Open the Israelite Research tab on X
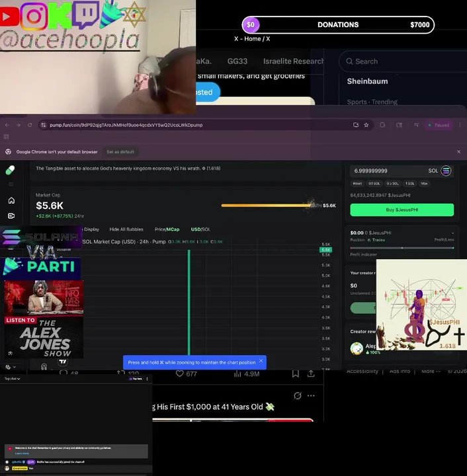 pyautogui.click(x=293, y=61)
